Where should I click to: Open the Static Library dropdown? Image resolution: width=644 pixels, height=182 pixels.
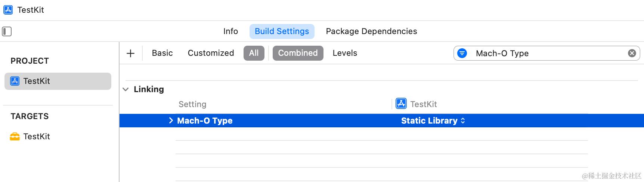(x=433, y=121)
